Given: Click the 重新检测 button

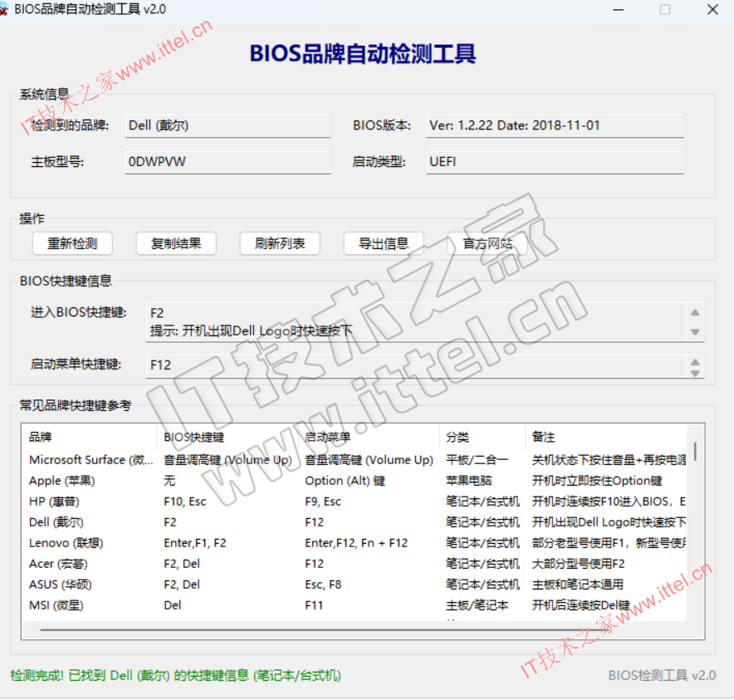Looking at the screenshot, I should point(72,243).
